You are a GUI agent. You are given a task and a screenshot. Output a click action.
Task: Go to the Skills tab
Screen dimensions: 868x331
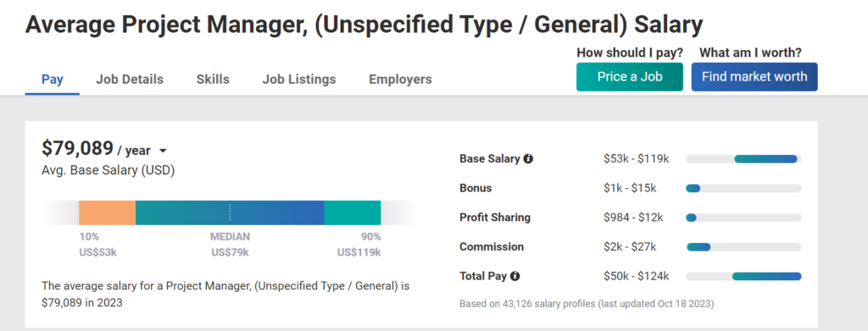pos(213,80)
